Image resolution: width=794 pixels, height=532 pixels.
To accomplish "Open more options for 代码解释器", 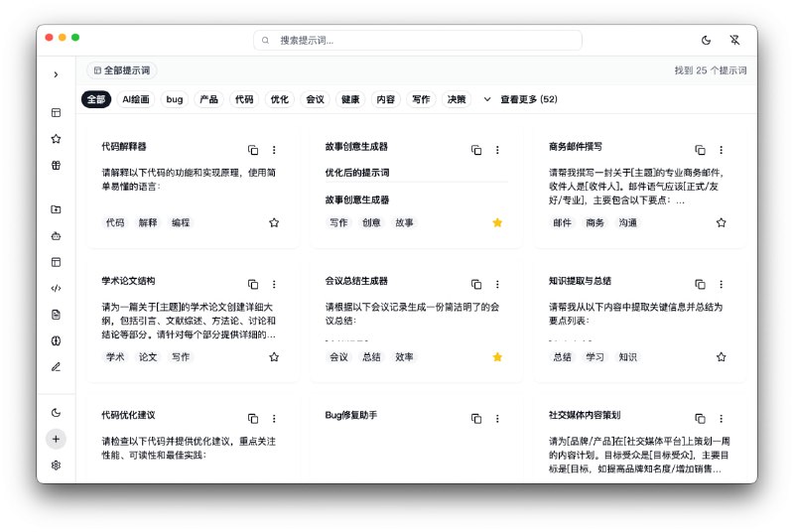I will click(274, 150).
